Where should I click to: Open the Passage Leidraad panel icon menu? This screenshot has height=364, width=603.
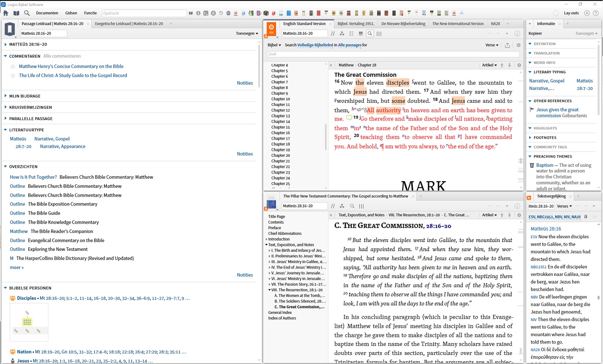10,29
